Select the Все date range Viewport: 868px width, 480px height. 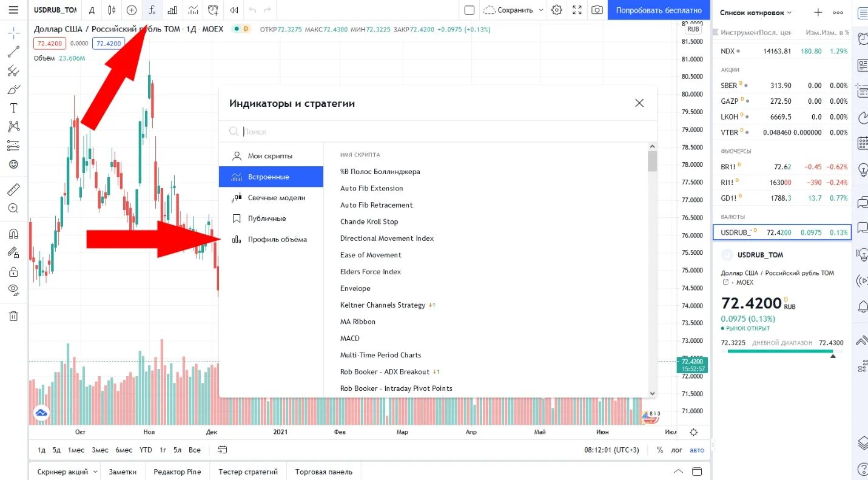(x=195, y=450)
